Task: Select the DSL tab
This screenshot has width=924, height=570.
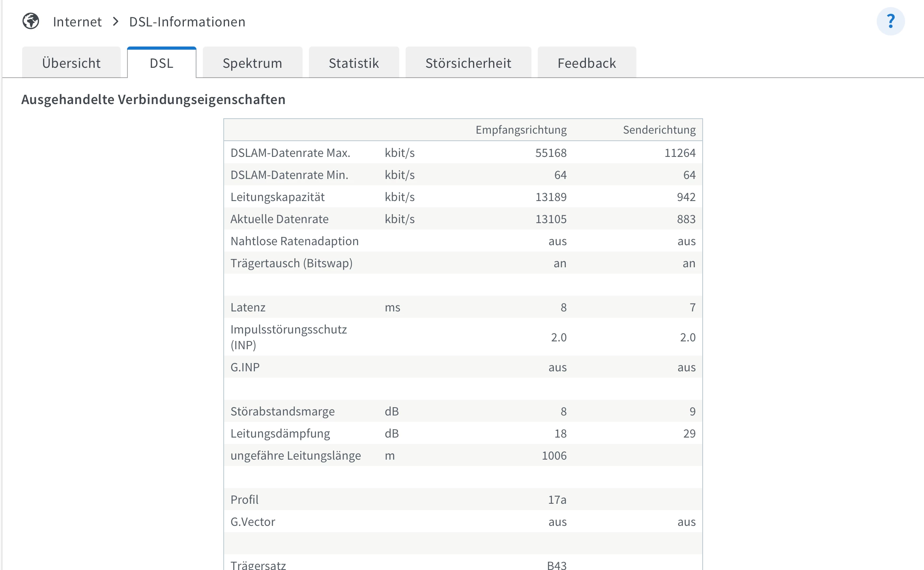Action: click(x=161, y=63)
